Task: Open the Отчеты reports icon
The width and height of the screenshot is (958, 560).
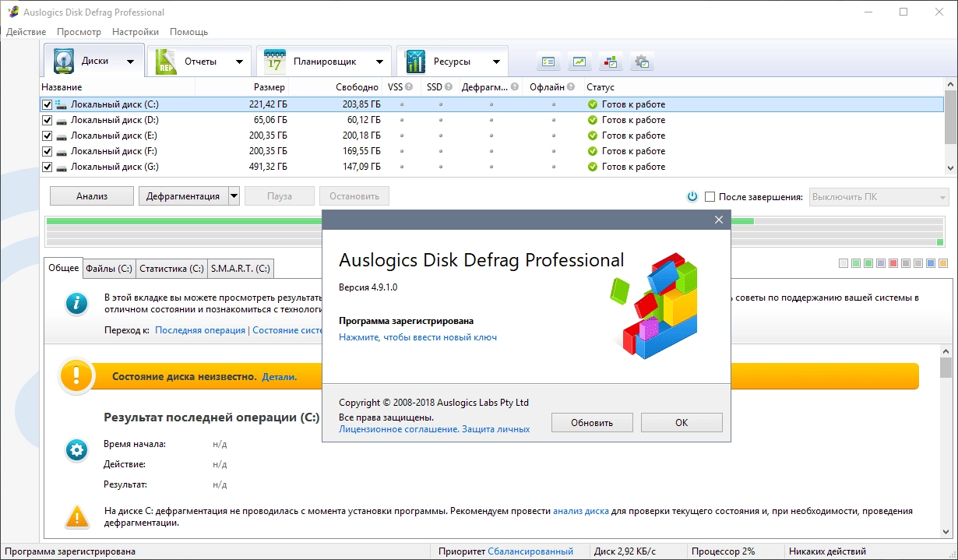Action: pyautogui.click(x=167, y=62)
